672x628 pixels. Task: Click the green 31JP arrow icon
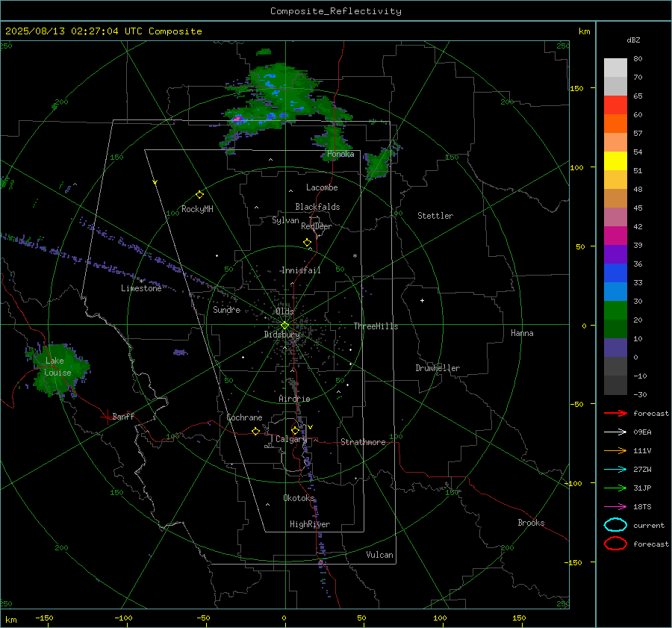pyautogui.click(x=615, y=488)
